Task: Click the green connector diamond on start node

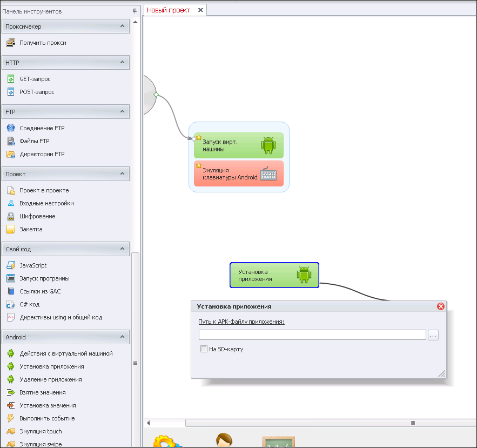Action: (156, 95)
